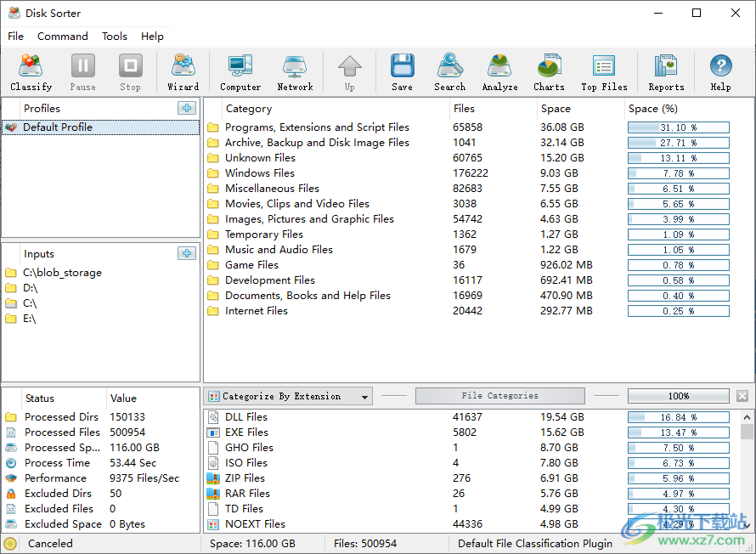This screenshot has width=756, height=554.
Task: Sort by the Category column header
Action: [x=336, y=109]
